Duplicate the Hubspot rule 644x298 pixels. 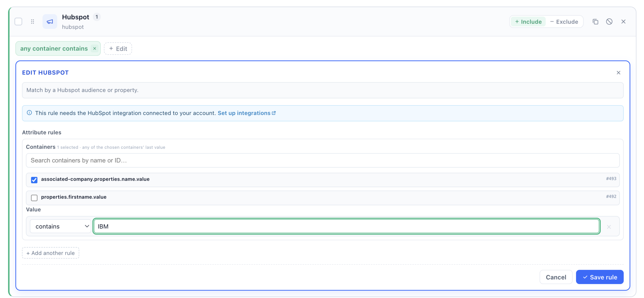tap(595, 22)
